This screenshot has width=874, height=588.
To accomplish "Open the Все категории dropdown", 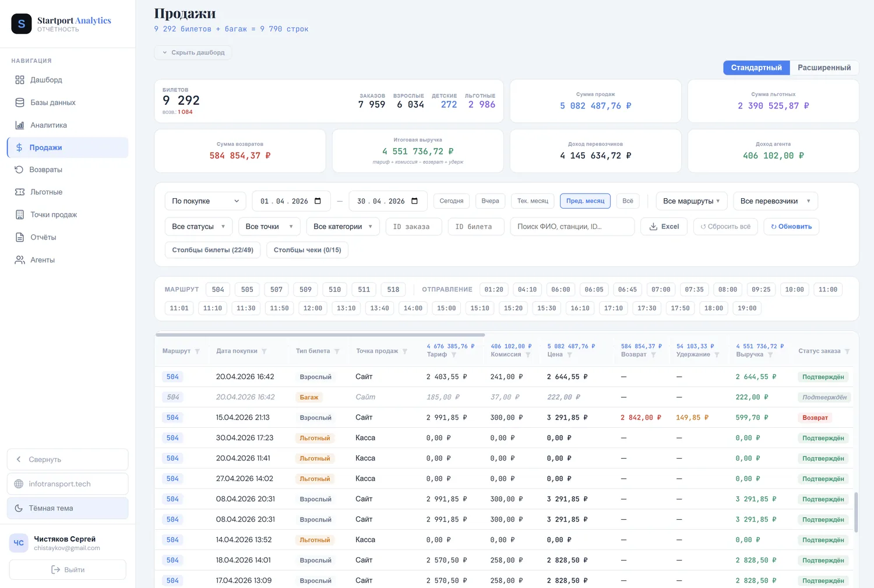I will [343, 227].
